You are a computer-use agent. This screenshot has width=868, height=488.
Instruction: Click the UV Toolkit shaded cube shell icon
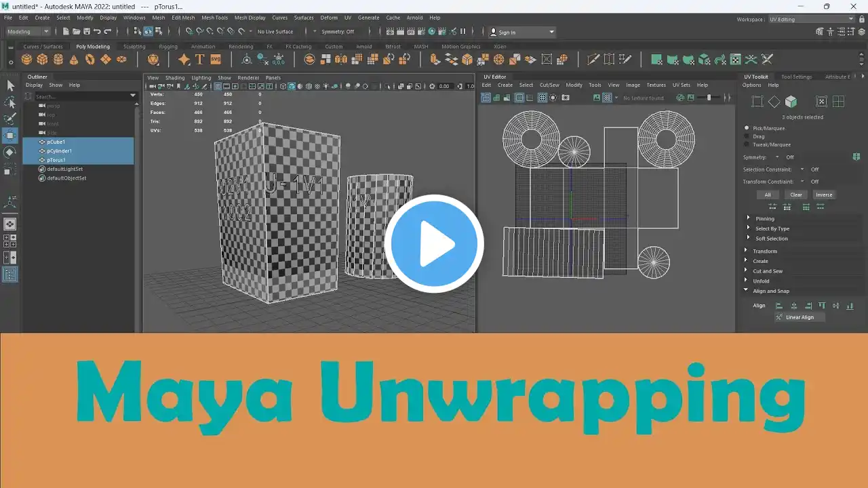[x=791, y=102]
